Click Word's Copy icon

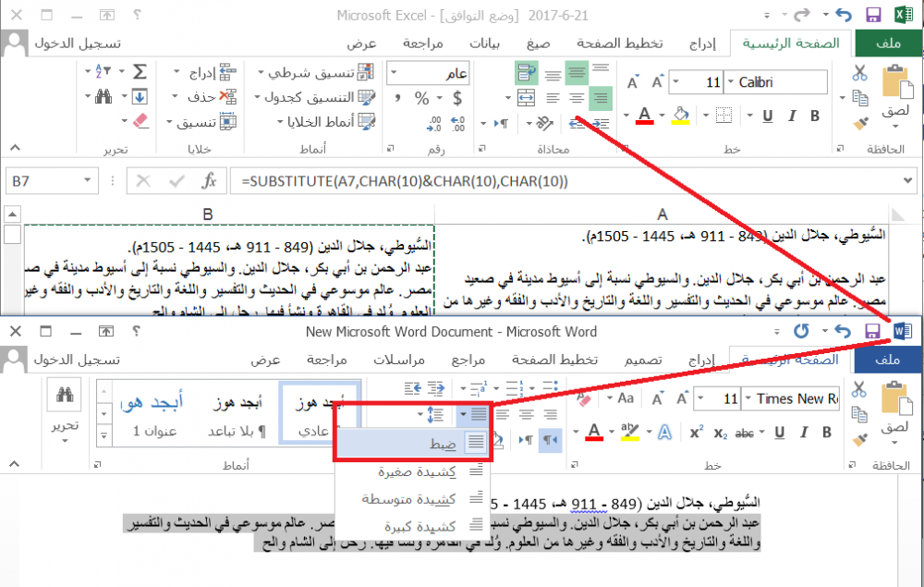click(x=859, y=414)
